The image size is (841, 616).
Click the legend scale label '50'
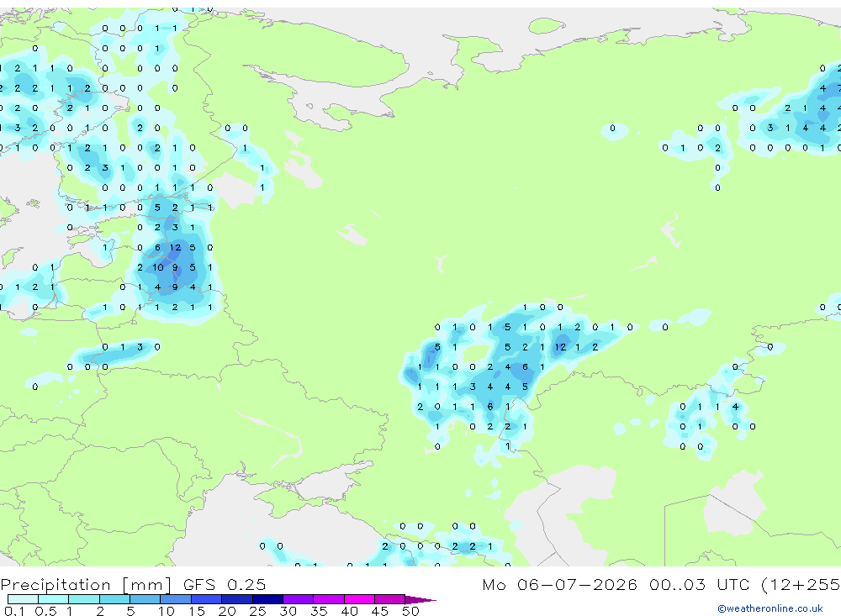pos(411,611)
